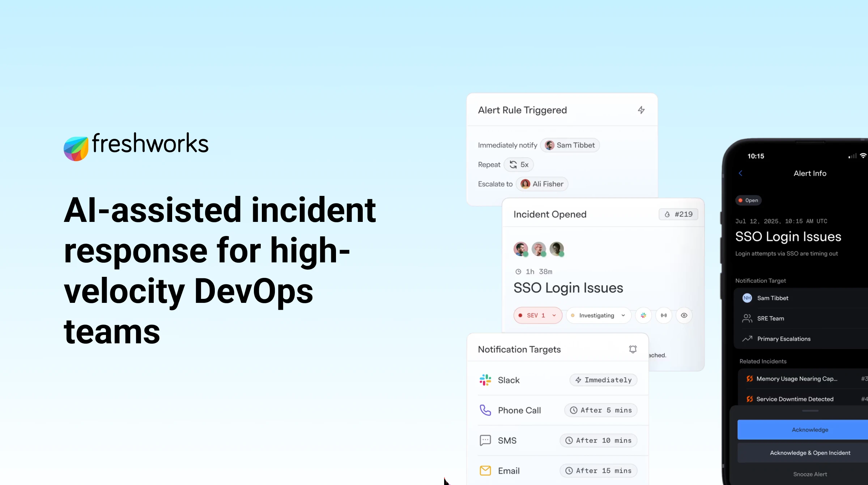Click the broadcast signal icon button
868x485 pixels.
tap(664, 316)
